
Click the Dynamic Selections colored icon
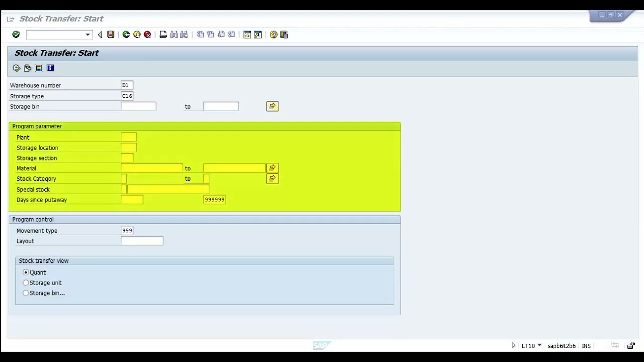[x=39, y=68]
